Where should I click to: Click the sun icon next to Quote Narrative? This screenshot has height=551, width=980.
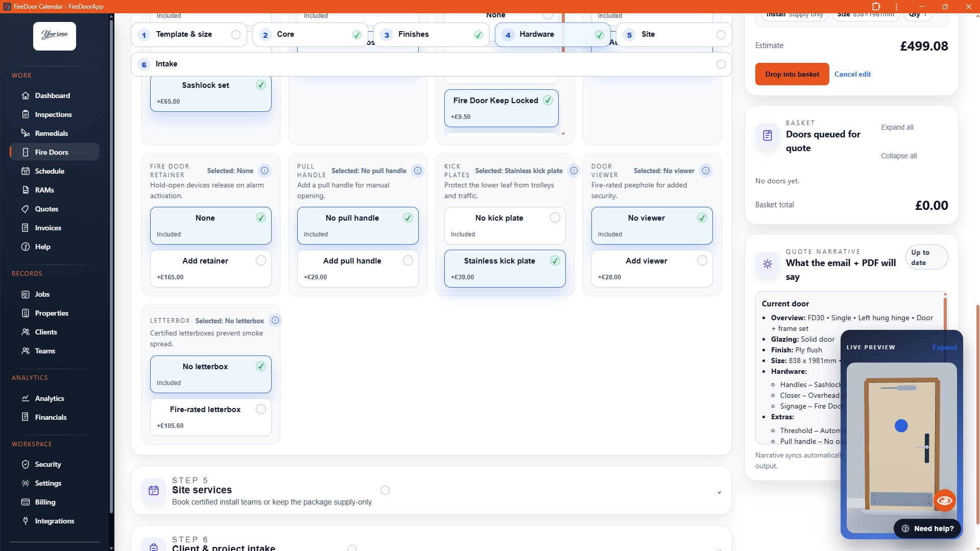tap(768, 264)
